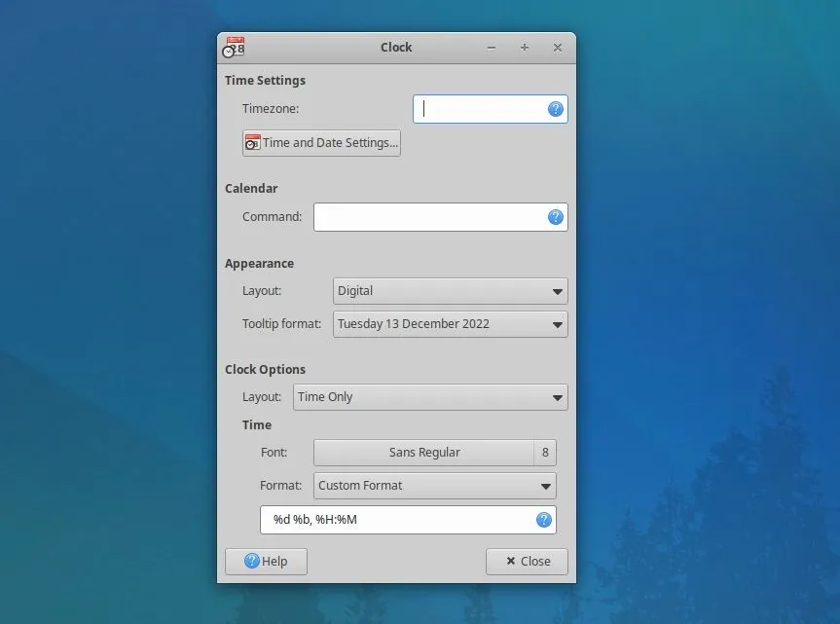Click the X icon inside the Close button
The width and height of the screenshot is (840, 624).
tap(509, 561)
